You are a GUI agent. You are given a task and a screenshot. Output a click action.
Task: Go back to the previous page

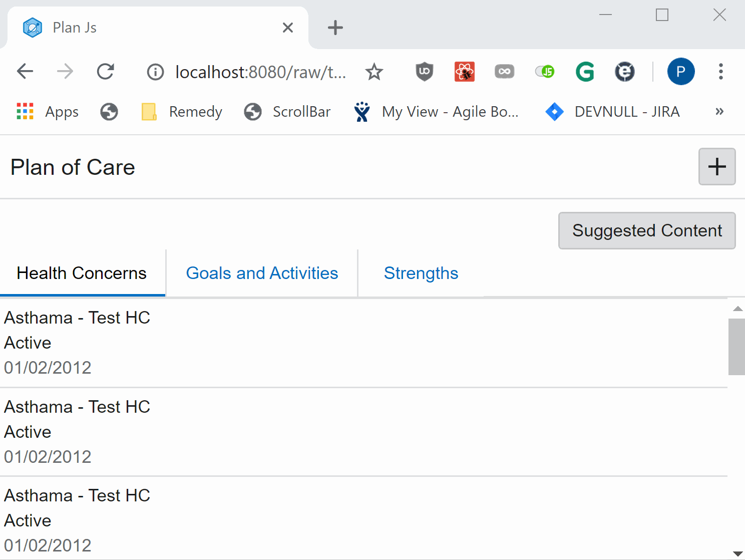(x=25, y=72)
